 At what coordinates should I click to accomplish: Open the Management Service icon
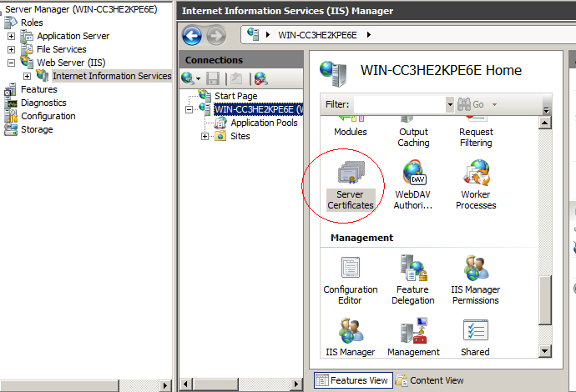click(x=413, y=337)
